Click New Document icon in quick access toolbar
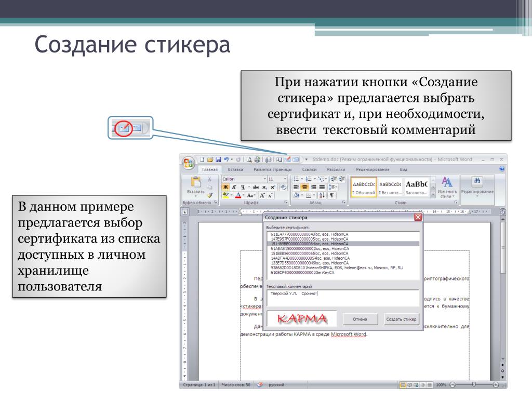This screenshot has height=399, width=532. [x=202, y=159]
